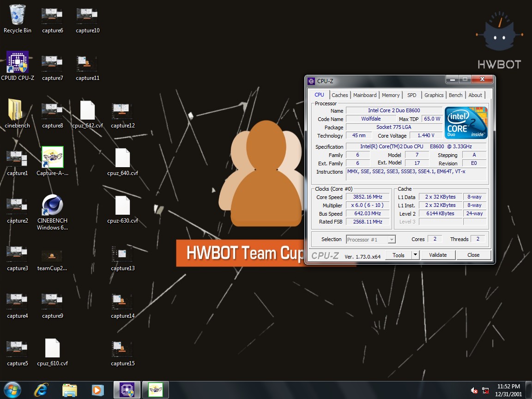532x399 pixels.
Task: Click the Name field Intel Core 2 Duo E8600
Action: [x=394, y=111]
